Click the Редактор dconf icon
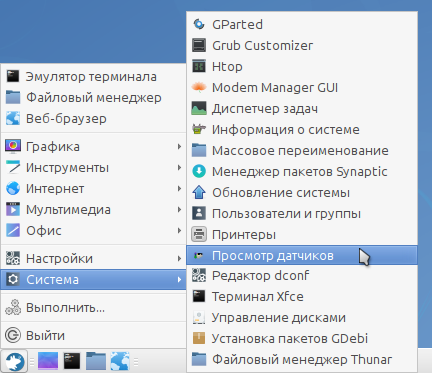Image resolution: width=432 pixels, height=373 pixels. (199, 276)
